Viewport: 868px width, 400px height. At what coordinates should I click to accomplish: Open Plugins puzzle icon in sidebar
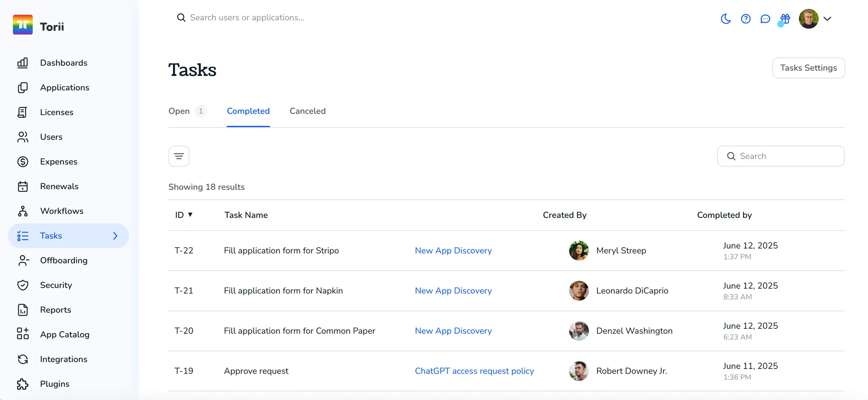click(x=23, y=384)
